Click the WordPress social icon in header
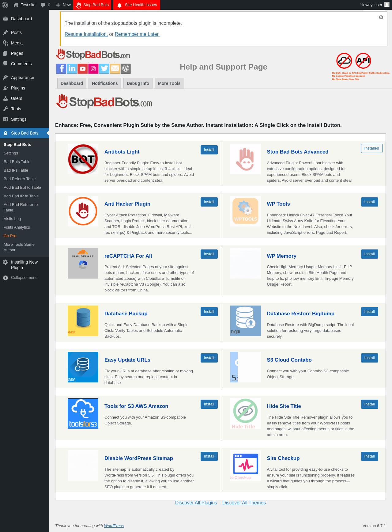This screenshot has height=532, width=392. pos(126,69)
